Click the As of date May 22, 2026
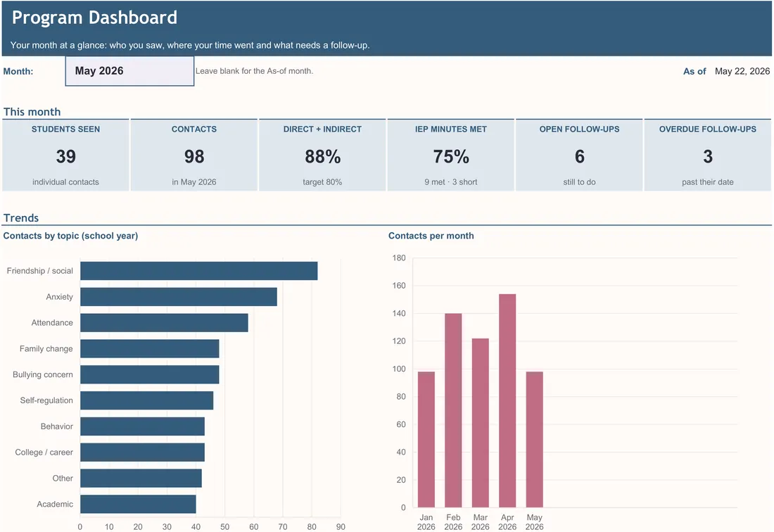The image size is (774, 532). 742,71
